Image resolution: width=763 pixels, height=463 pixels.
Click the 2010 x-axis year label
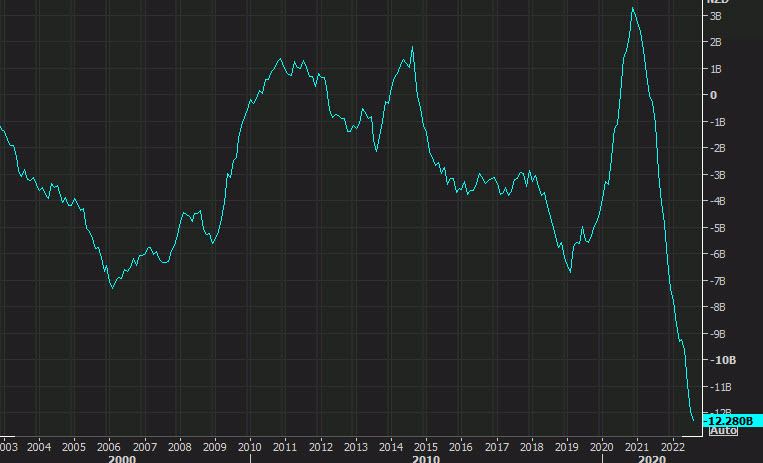click(250, 447)
